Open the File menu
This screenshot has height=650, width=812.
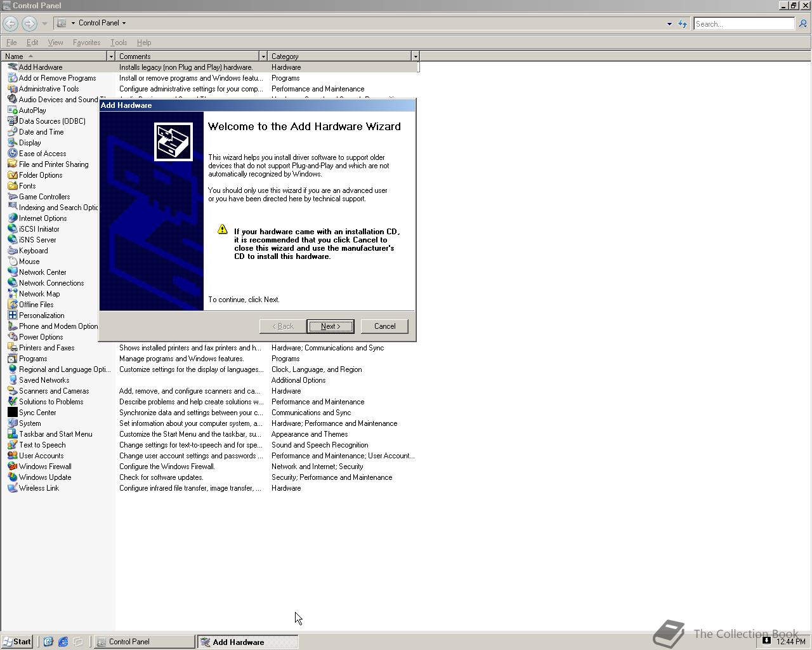pyautogui.click(x=11, y=43)
